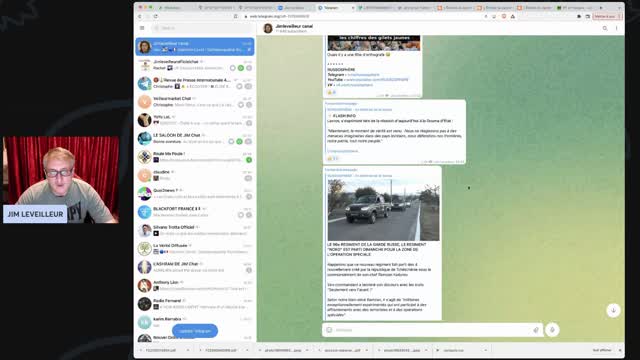
Task: Expand Chrome's menu next to Mettre à jour
Action: (620, 16)
